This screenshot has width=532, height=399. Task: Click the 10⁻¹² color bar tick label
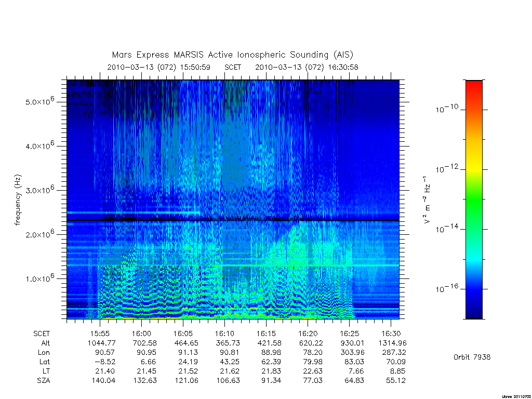point(447,168)
